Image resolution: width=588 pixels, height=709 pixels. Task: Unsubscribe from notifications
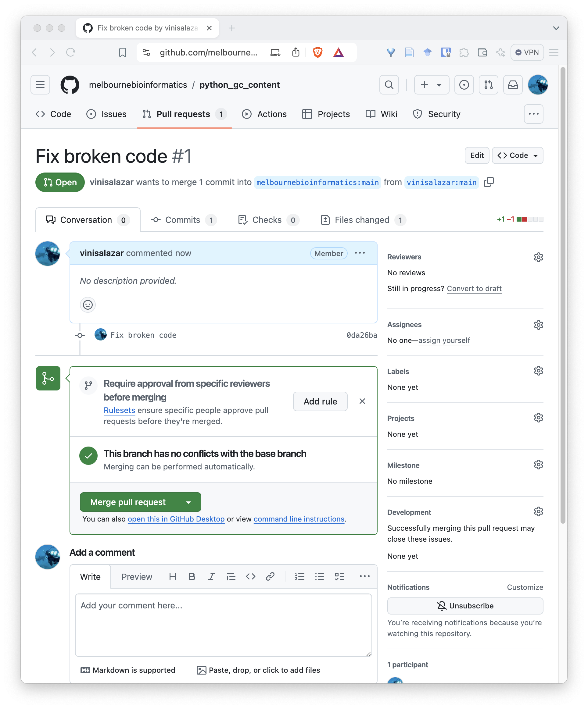pyautogui.click(x=465, y=606)
